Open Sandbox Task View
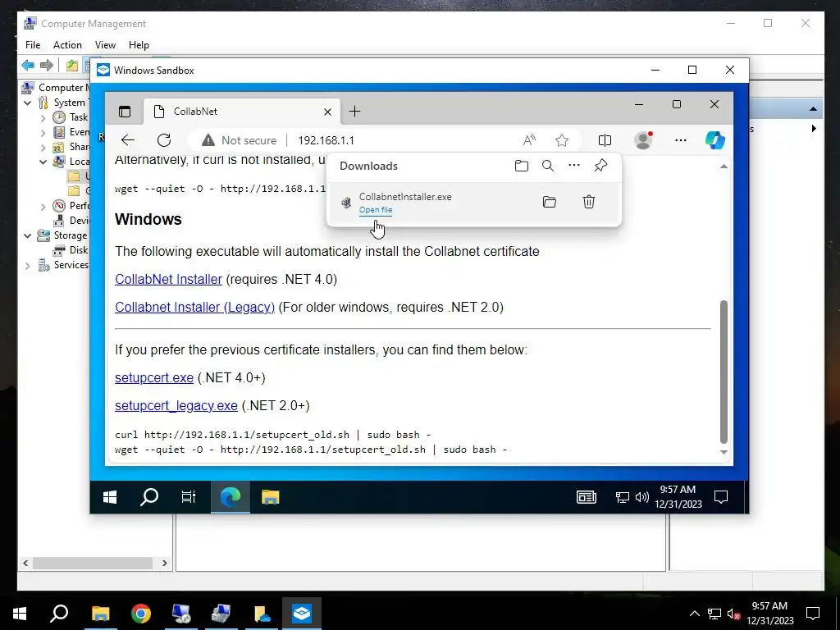 click(x=189, y=497)
